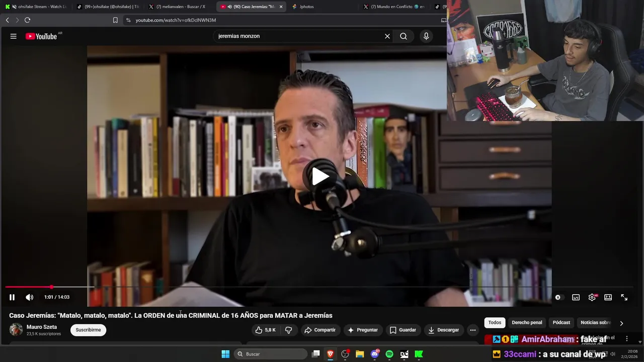Download the video with 'Descargar'
Viewport: 644px width, 362px height.
443,330
